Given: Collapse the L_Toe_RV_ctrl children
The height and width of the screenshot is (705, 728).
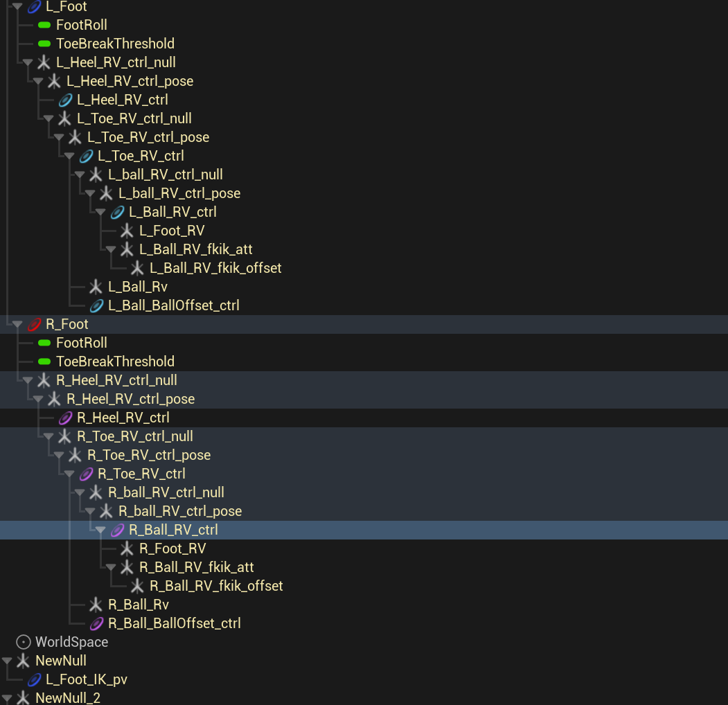Looking at the screenshot, I should (69, 156).
